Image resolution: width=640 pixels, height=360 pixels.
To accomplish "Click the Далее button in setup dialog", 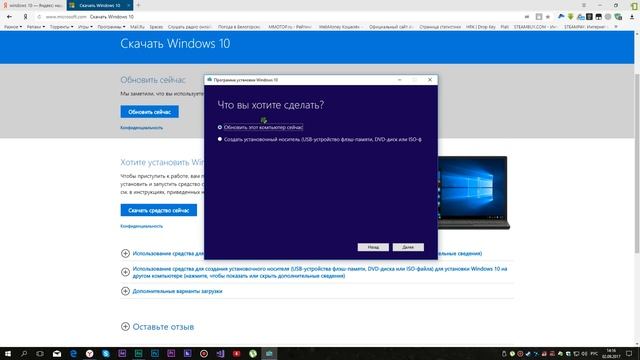I will coord(408,247).
